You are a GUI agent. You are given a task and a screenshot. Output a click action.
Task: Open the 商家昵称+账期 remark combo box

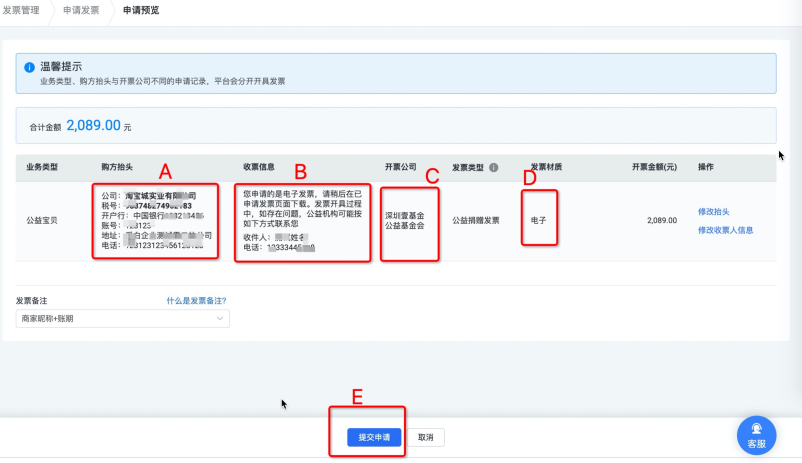(123, 318)
